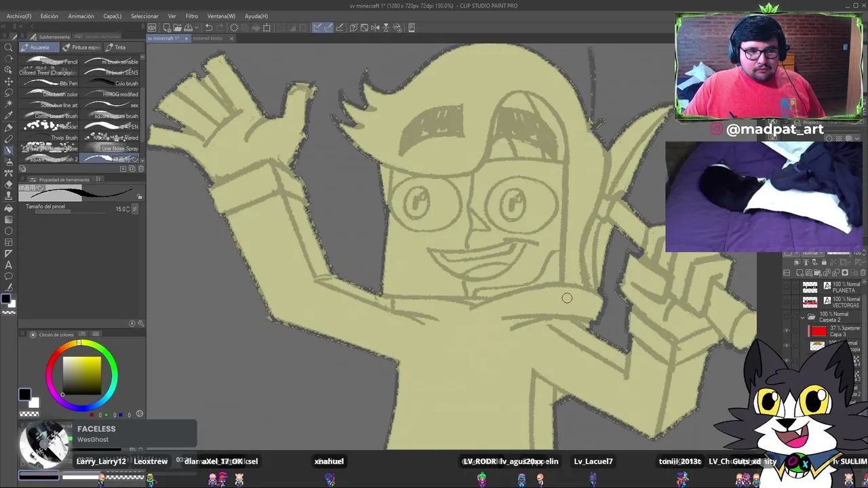Select the Lasso selection tool

point(9,92)
